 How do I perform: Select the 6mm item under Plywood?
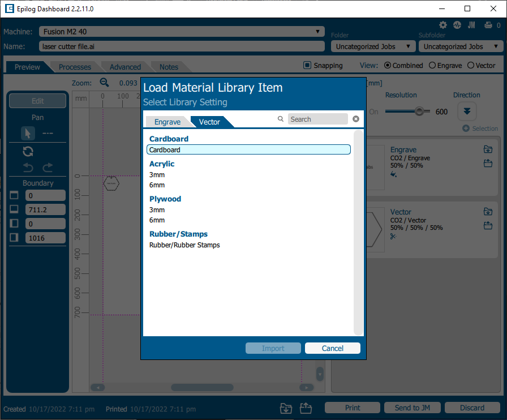(x=157, y=220)
